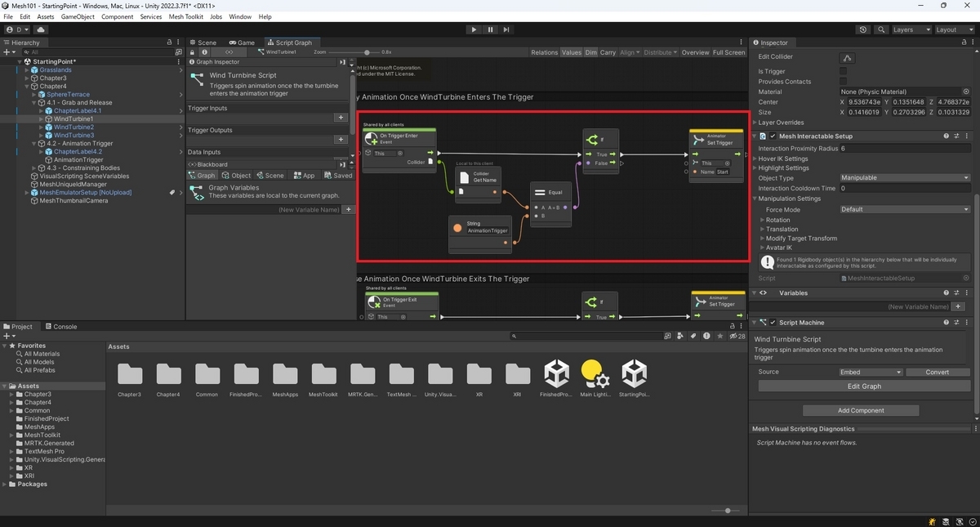Switch to the Scene tab
Screen dimensions: 980x527
203,42
